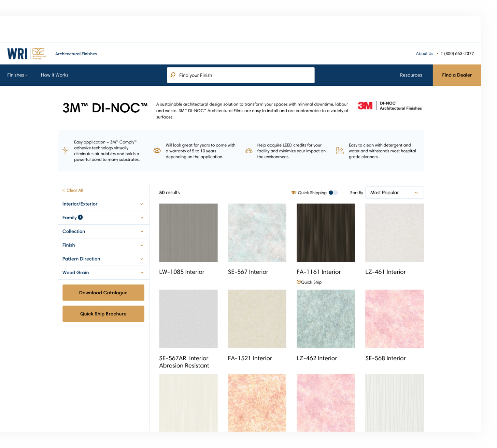Open the Most Popular sort dropdown

coord(394,193)
